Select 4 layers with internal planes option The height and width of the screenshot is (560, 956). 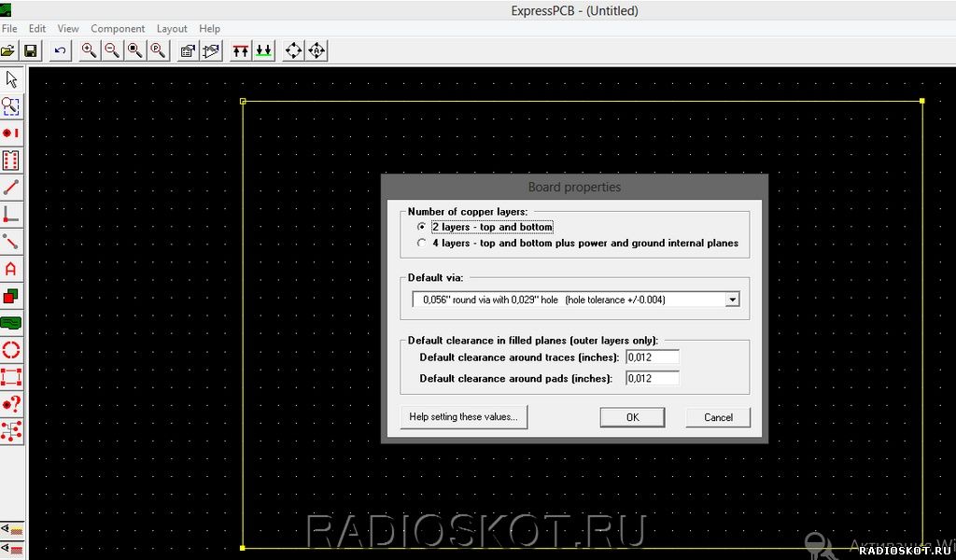click(x=577, y=244)
